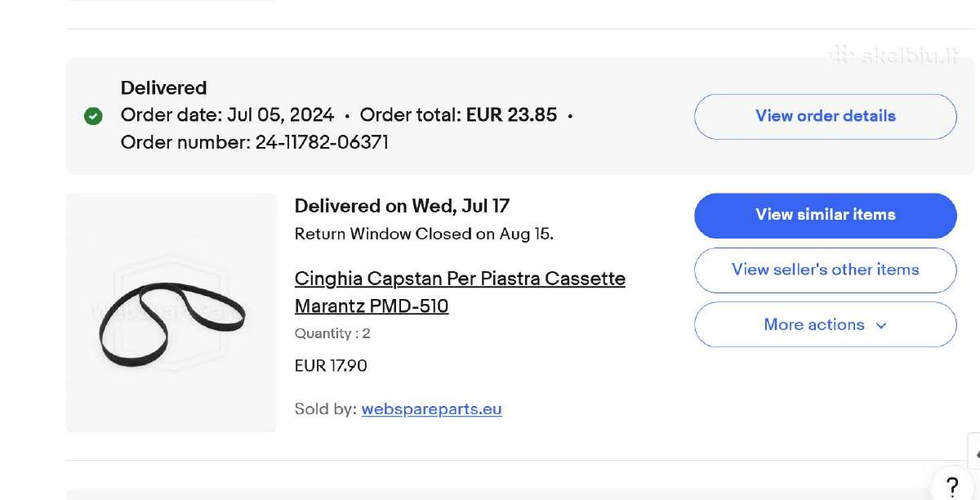The width and height of the screenshot is (980, 500).
Task: Click the Return Window Closed on Aug 15 notice
Action: [x=424, y=234]
